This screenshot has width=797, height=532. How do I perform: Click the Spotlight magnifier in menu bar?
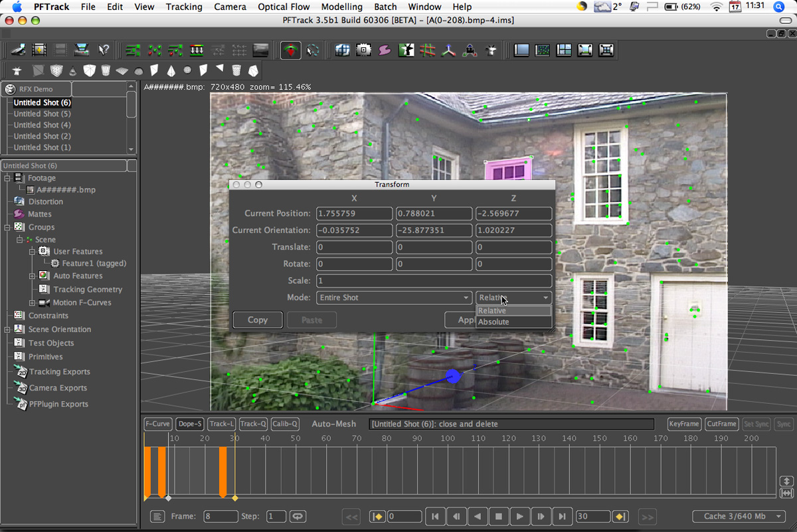click(778, 7)
